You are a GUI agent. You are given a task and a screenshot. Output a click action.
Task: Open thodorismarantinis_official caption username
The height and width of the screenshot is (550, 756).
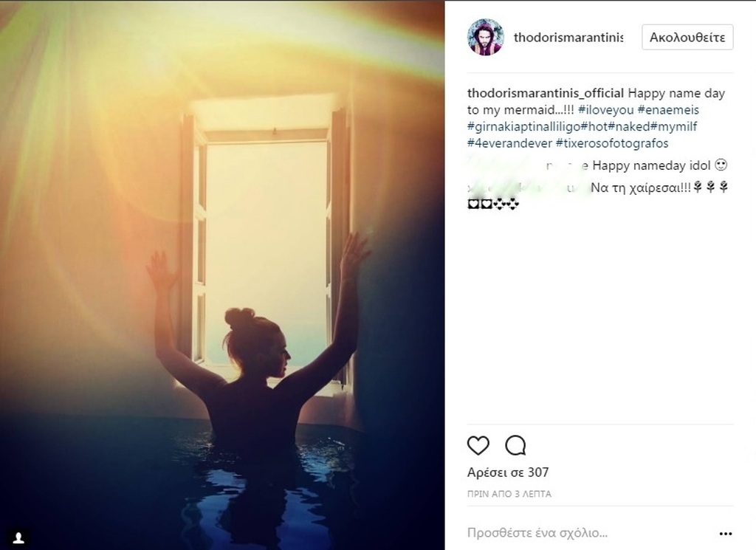point(546,93)
